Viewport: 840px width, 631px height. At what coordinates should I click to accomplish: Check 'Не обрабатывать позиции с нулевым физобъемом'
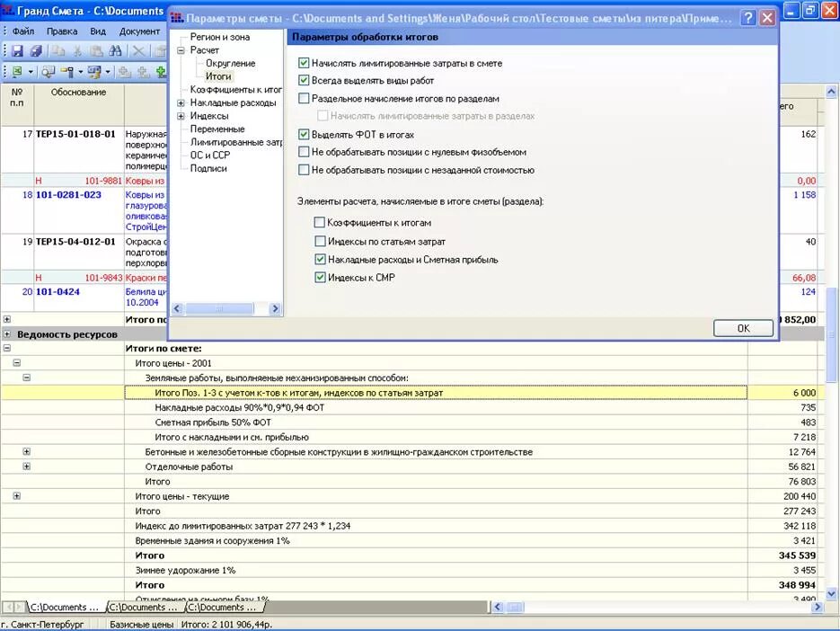tap(304, 152)
